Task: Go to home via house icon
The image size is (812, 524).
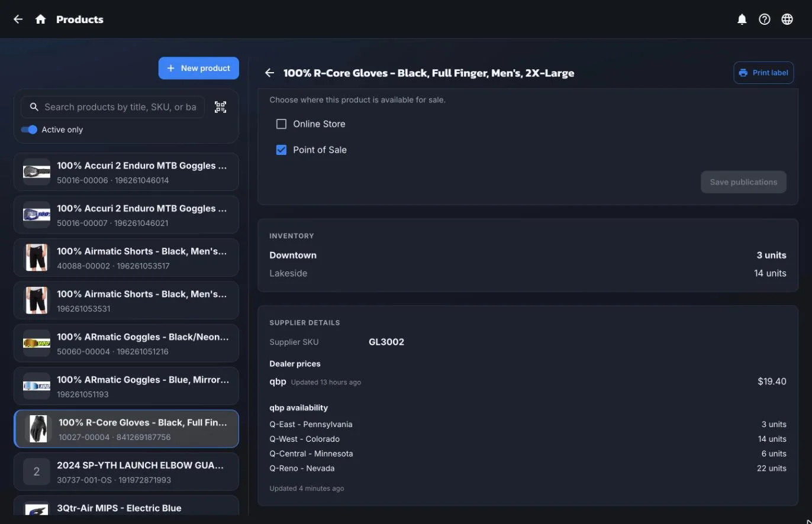Action: click(x=40, y=20)
